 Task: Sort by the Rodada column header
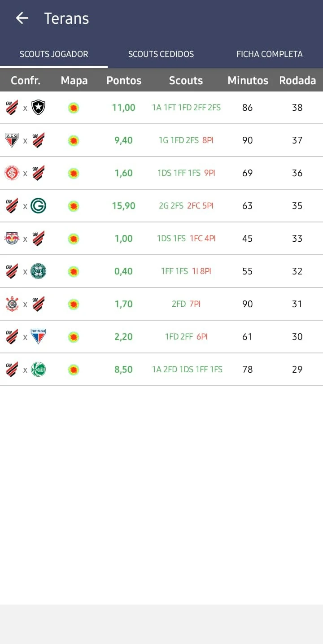pos(297,81)
